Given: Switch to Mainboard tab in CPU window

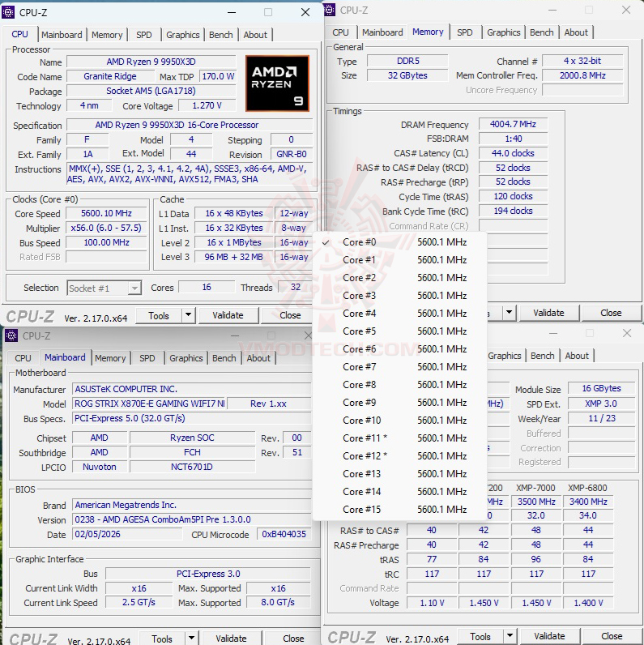Looking at the screenshot, I should click(62, 35).
